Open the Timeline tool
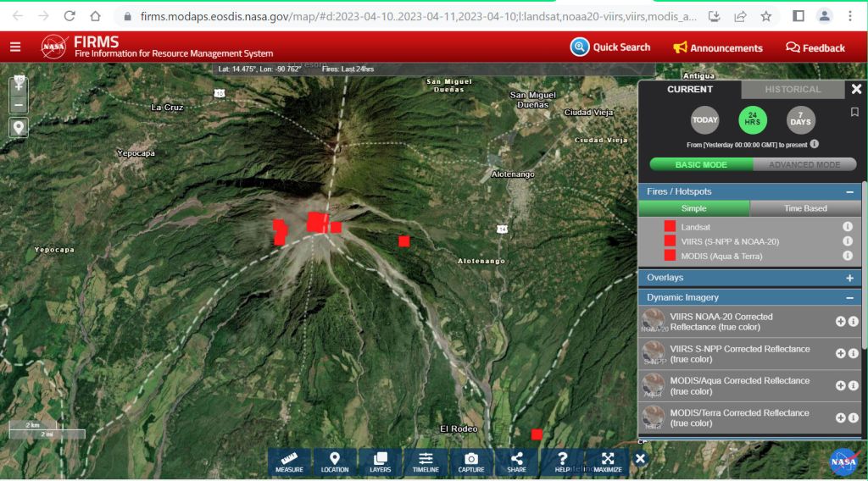Image resolution: width=868 pixels, height=481 pixels. (426, 462)
